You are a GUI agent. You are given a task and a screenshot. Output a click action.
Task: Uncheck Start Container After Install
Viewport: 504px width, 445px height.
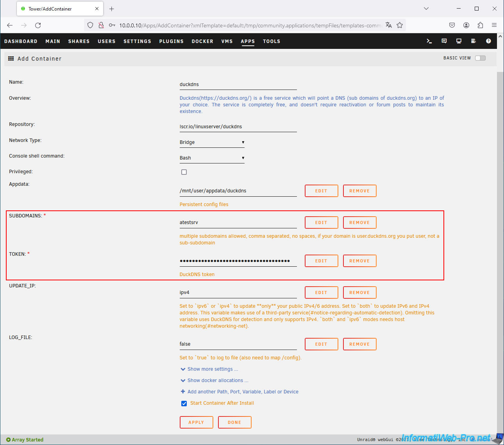point(184,404)
